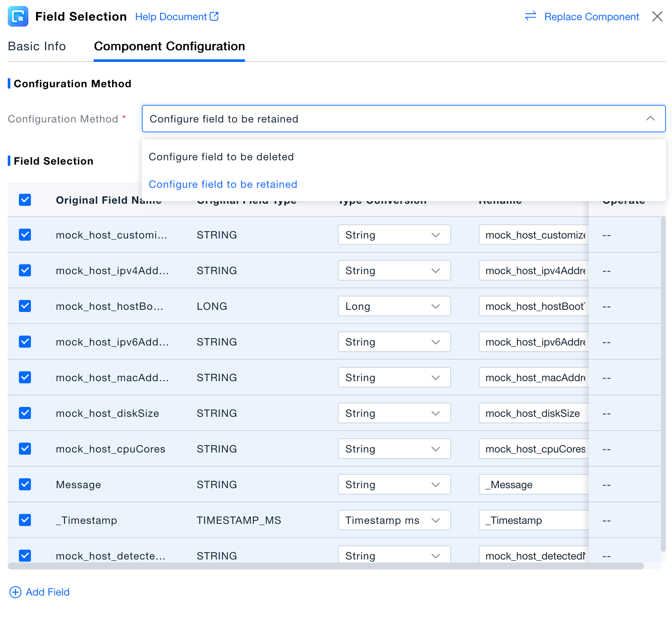The height and width of the screenshot is (636, 672).
Task: Click the Replace Component swap arrows icon
Action: pos(531,16)
